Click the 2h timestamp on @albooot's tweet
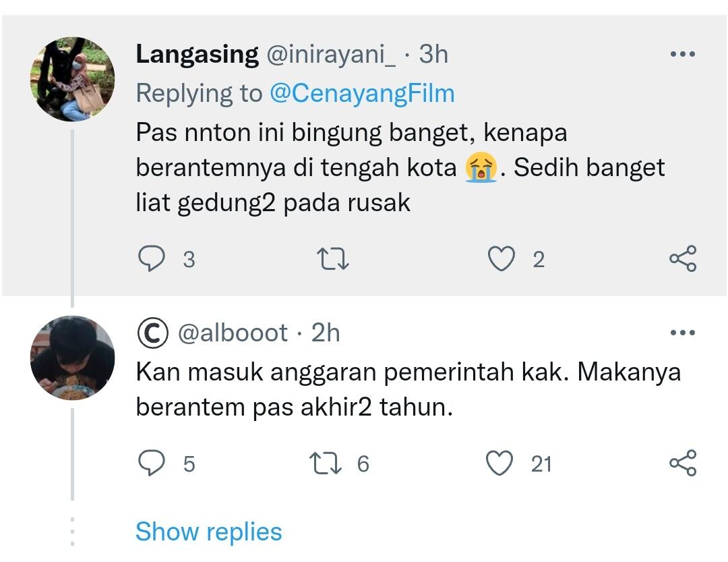The height and width of the screenshot is (562, 728). click(x=324, y=332)
